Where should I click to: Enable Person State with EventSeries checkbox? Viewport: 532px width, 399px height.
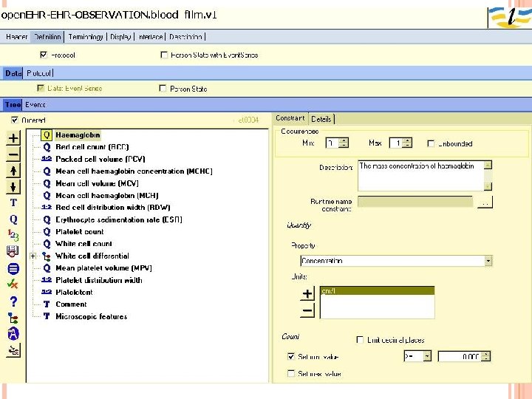point(164,55)
